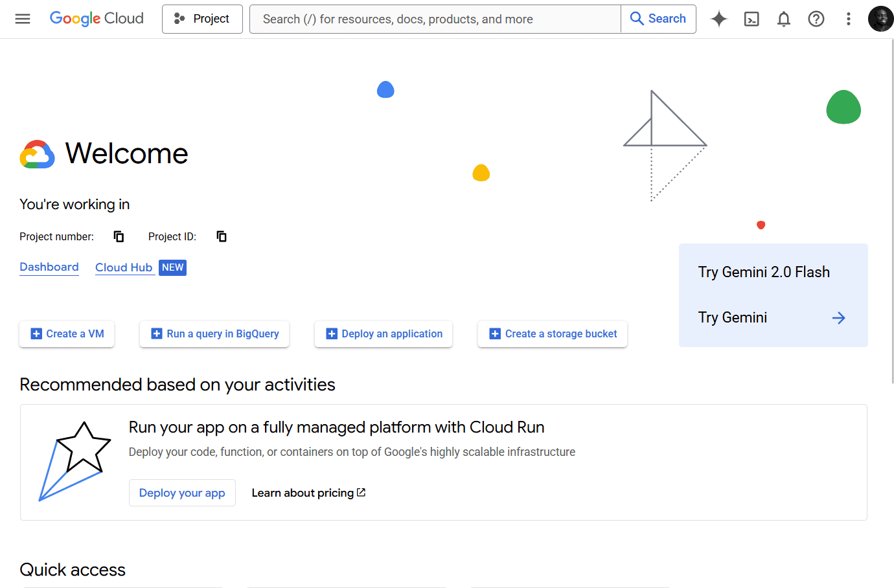Click the search resources input field
Image resolution: width=894 pixels, height=588 pixels.
435,19
